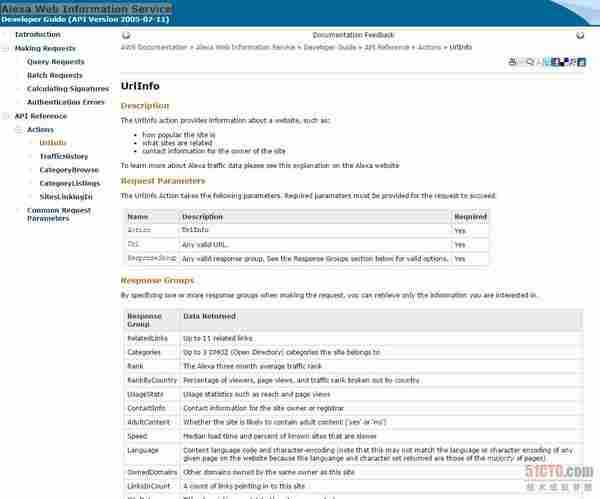Collapse the Actions tree node
600x499 pixels.
(x=19, y=130)
